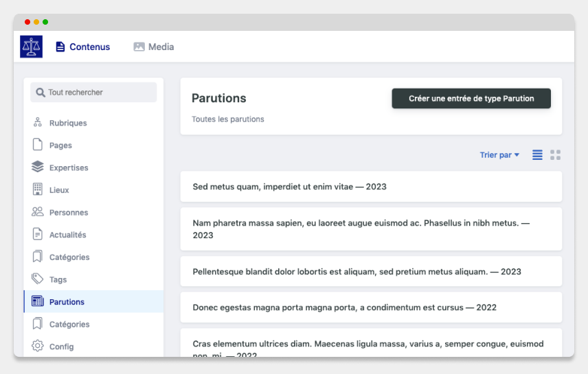
Task: Select Parutions in the sidebar
Action: (93, 301)
